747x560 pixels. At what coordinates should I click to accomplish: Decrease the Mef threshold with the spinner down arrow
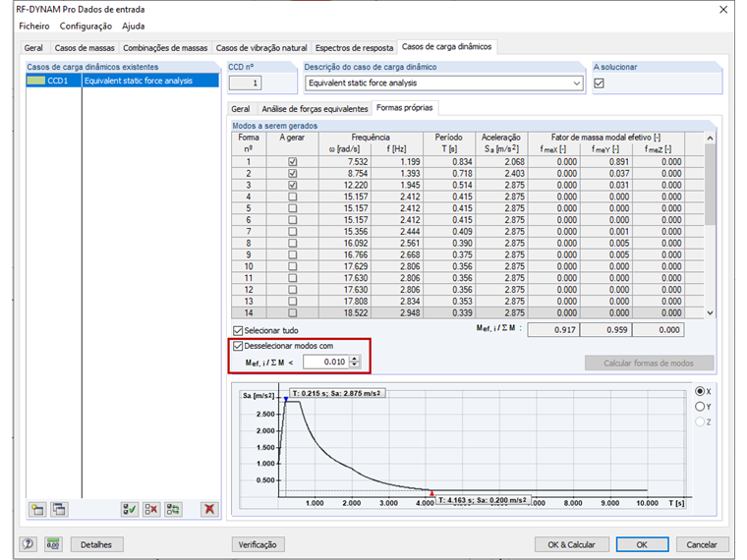(355, 364)
